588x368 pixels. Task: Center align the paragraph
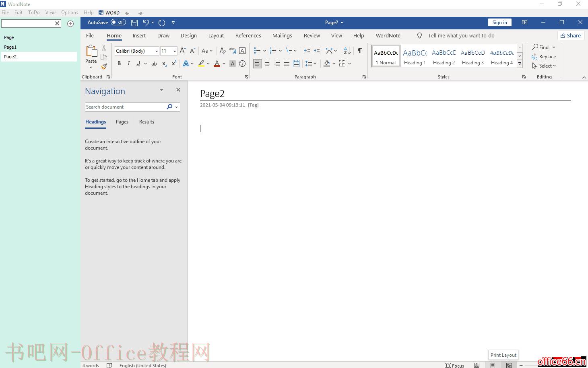click(x=267, y=64)
